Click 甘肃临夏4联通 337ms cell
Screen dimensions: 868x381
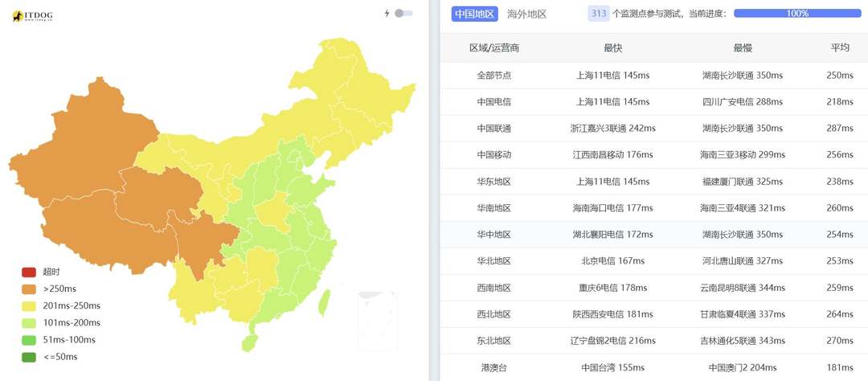click(x=743, y=314)
